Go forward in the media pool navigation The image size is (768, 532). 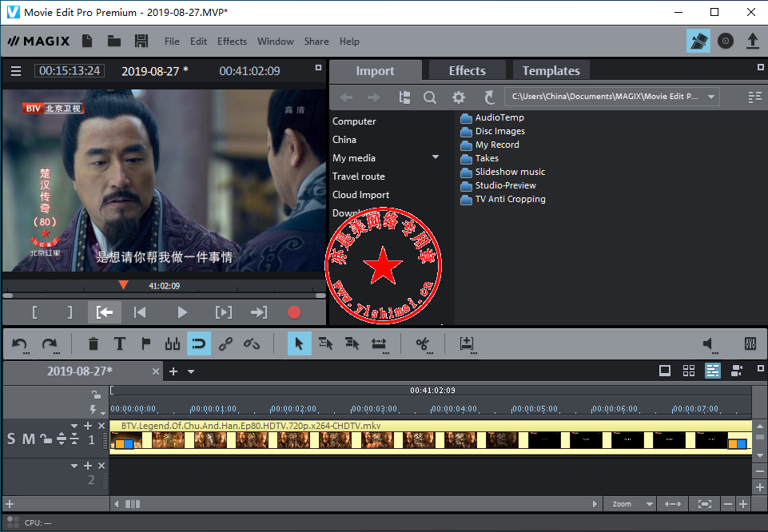374,97
